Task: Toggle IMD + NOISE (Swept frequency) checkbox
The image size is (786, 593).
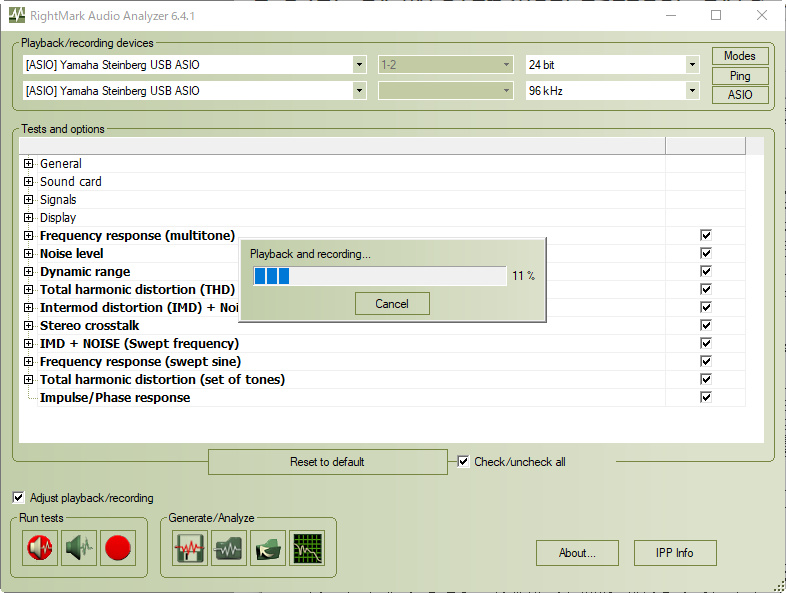Action: click(706, 343)
